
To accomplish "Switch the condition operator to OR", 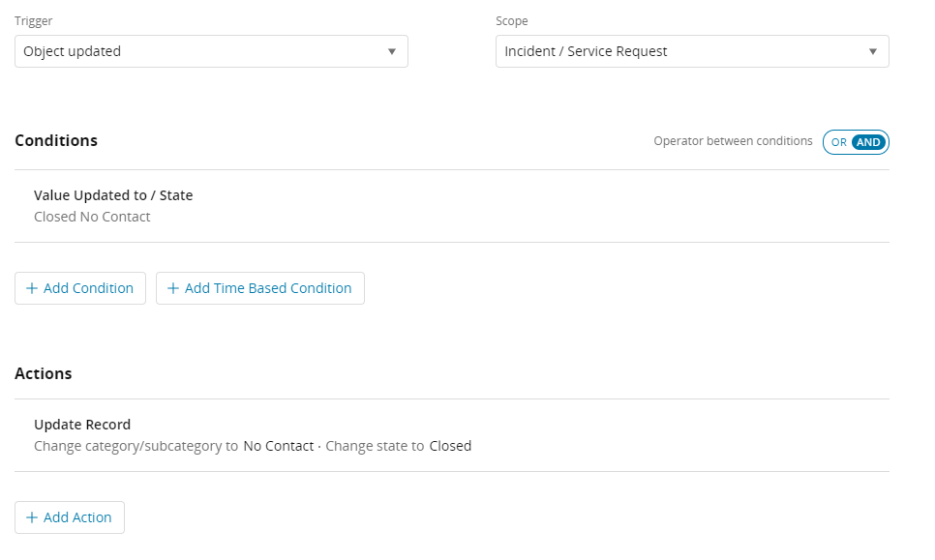I will (838, 142).
